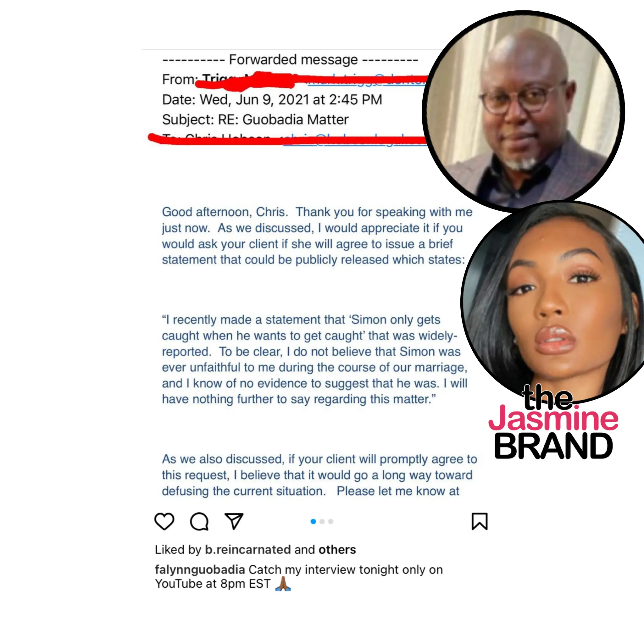The width and height of the screenshot is (644, 644).
Task: Click the redacted recipient email link
Action: pyautogui.click(x=355, y=139)
